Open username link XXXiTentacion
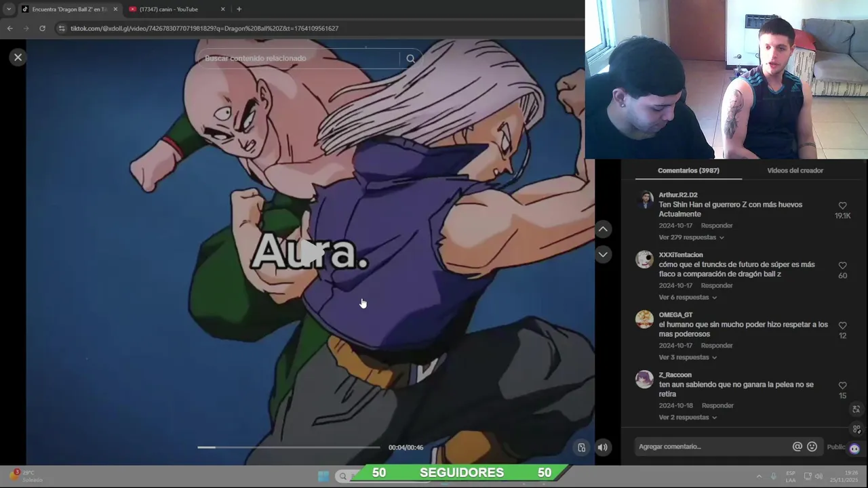868x488 pixels. click(681, 255)
